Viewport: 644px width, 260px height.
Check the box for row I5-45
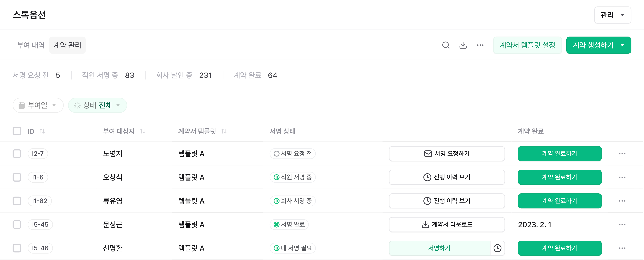[17, 224]
